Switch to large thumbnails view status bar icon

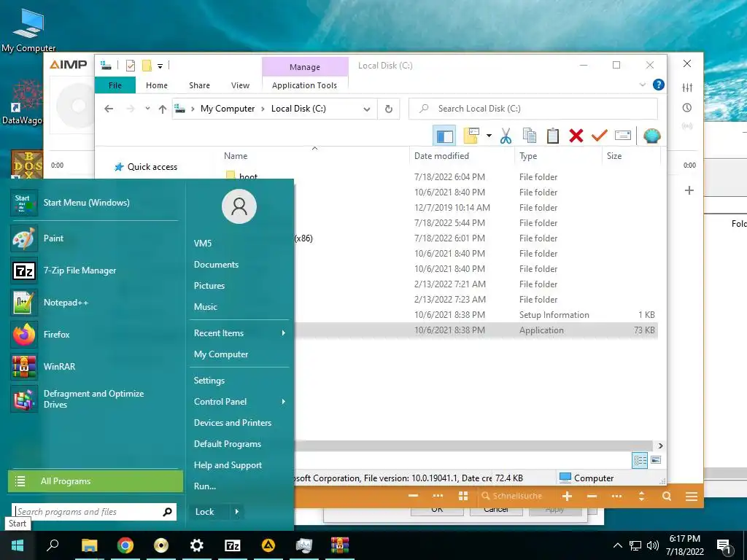656,460
